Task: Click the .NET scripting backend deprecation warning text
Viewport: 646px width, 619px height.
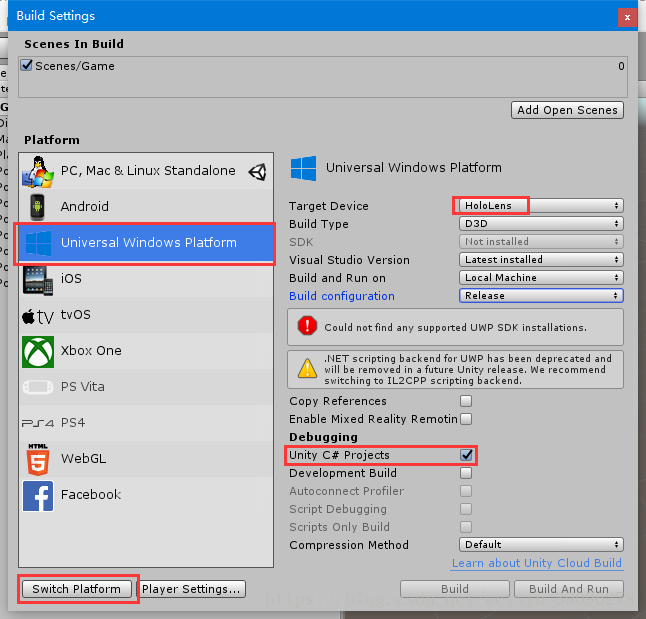Action: (x=468, y=370)
